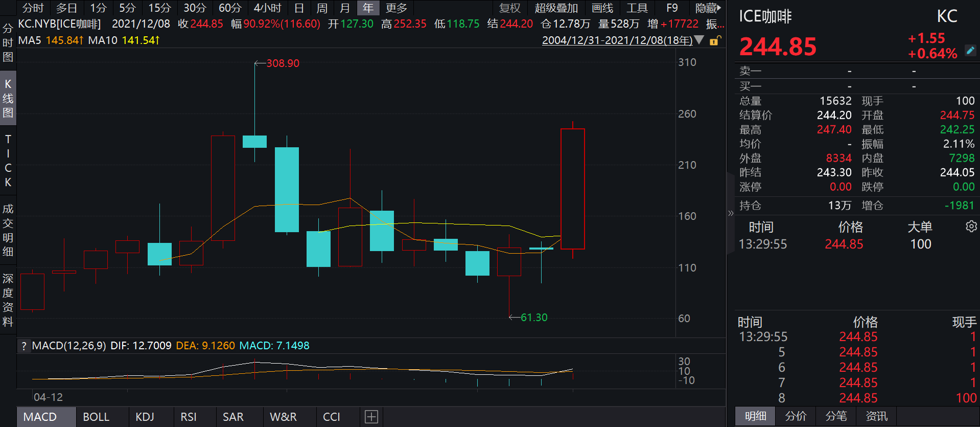
Task: Click the 结算价 244.20 value
Action: (834, 116)
